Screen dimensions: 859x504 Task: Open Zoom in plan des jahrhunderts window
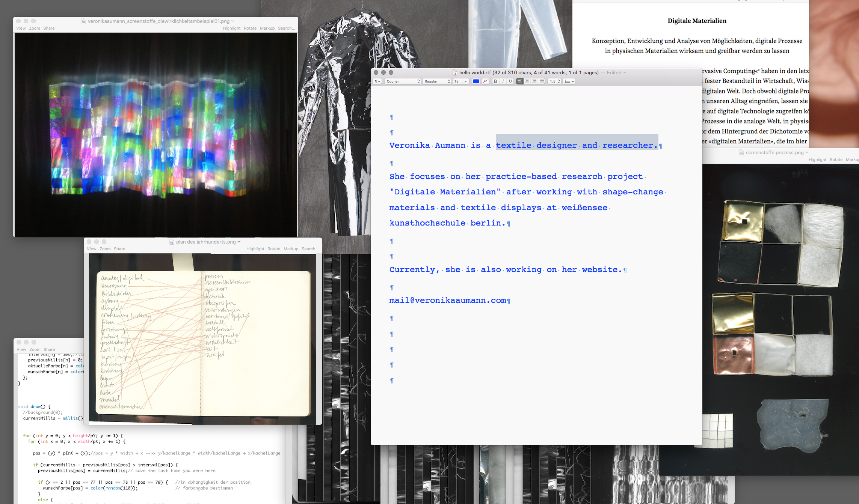click(x=105, y=249)
